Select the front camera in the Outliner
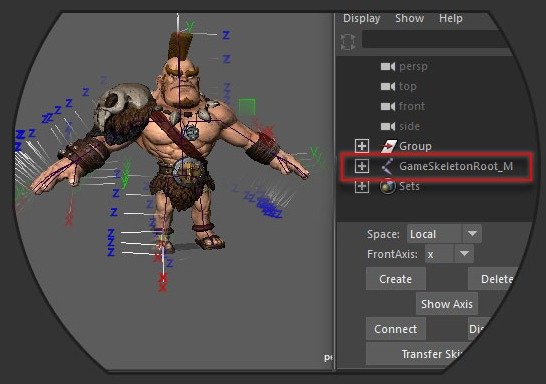Screen dimensions: 546x384 [x=412, y=106]
